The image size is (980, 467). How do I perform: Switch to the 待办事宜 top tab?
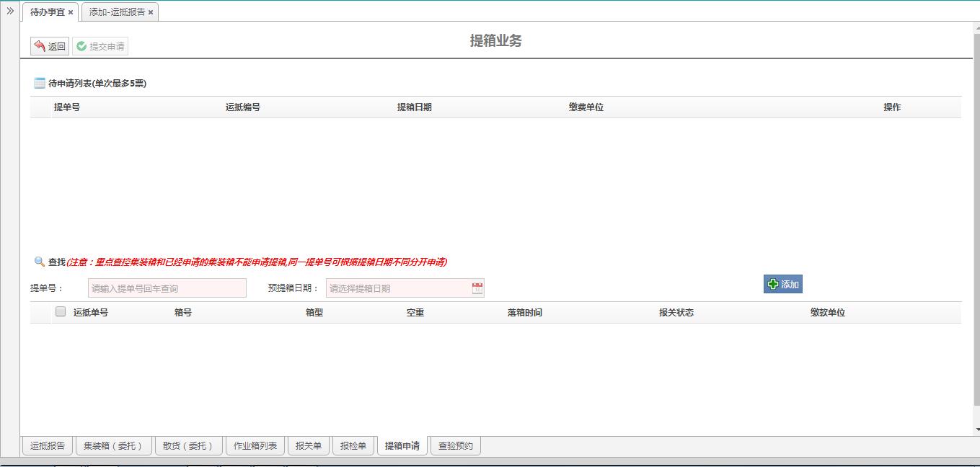click(x=47, y=12)
